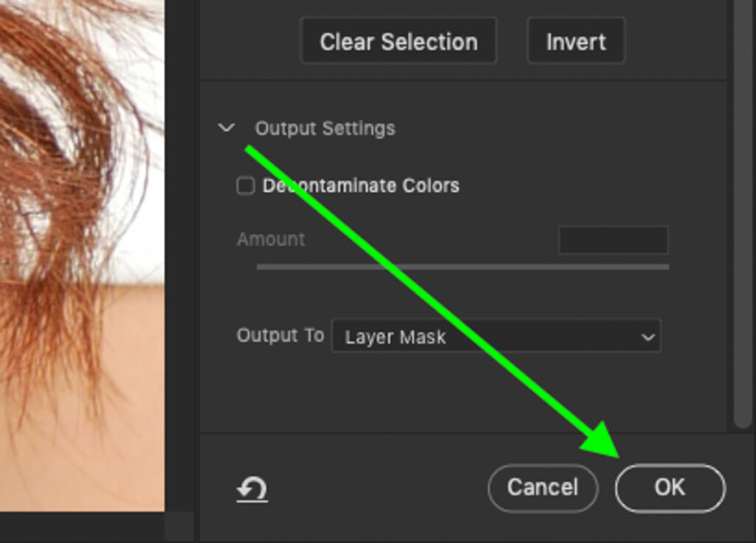
Task: Click the Clear Selection button
Action: [398, 41]
